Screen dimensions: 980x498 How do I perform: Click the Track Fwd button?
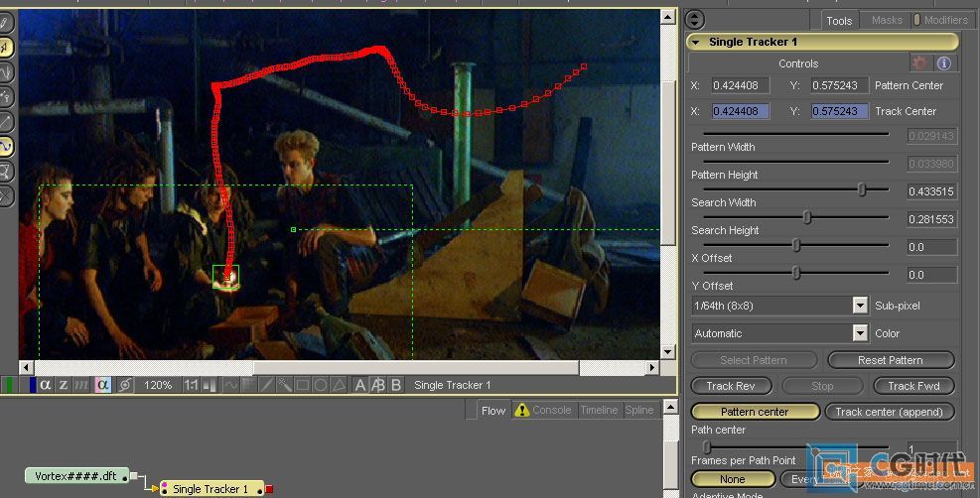913,386
